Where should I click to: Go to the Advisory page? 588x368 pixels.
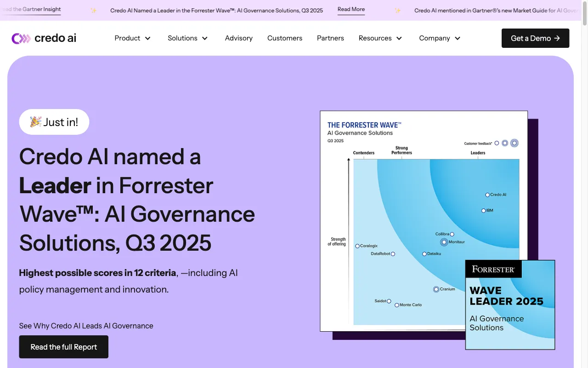(x=239, y=38)
